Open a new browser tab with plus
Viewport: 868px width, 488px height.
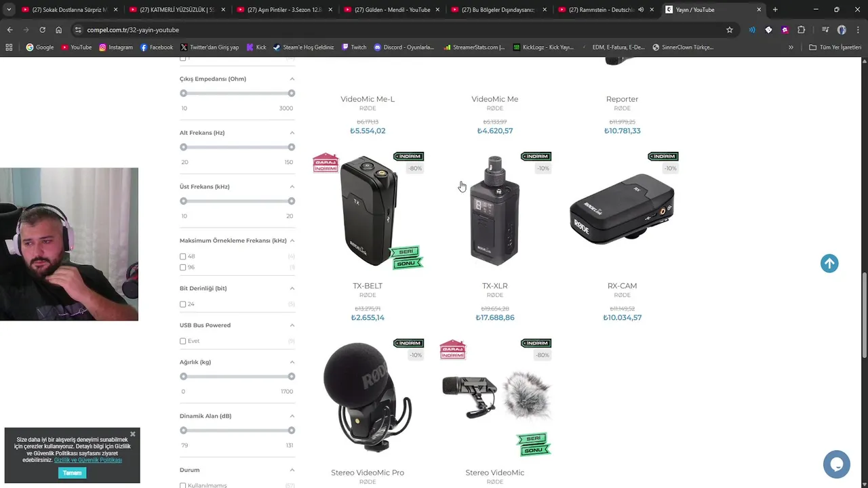point(775,9)
